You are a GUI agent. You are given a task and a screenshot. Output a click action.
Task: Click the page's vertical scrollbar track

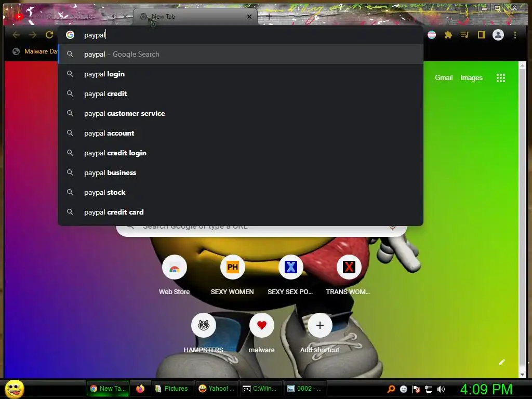[x=522, y=220]
